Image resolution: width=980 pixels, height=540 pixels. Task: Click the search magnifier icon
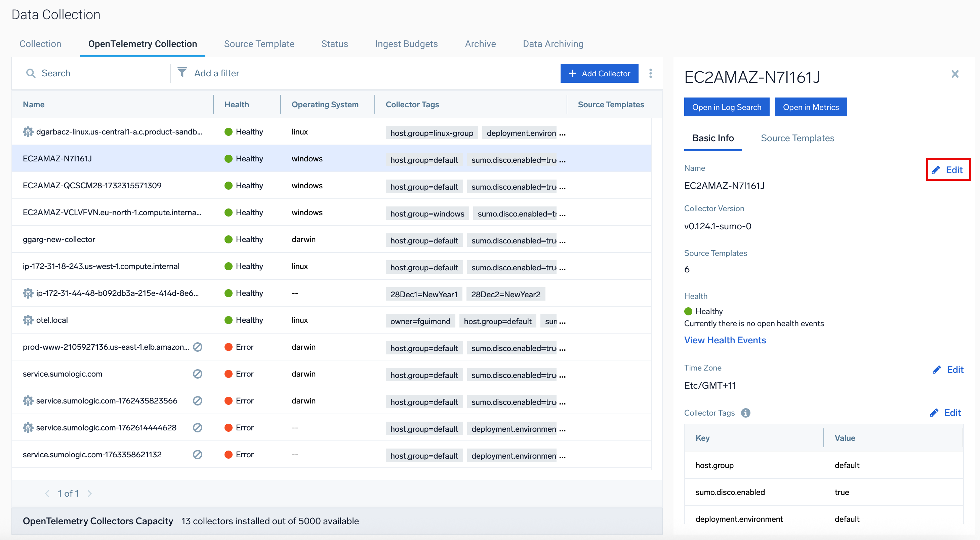31,73
